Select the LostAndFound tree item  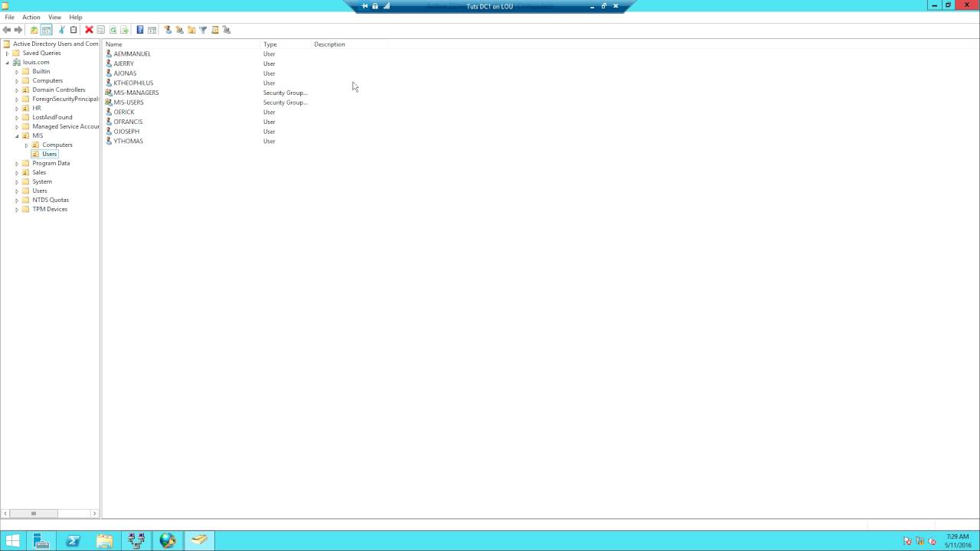coord(52,117)
